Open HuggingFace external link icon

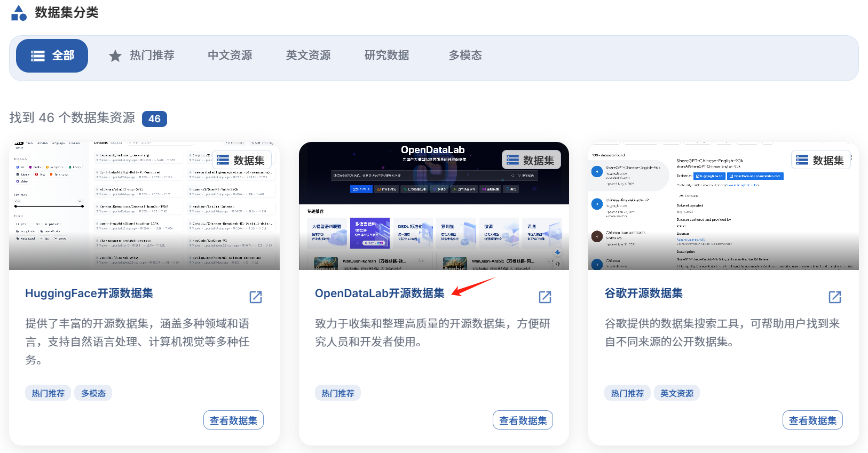tap(256, 297)
